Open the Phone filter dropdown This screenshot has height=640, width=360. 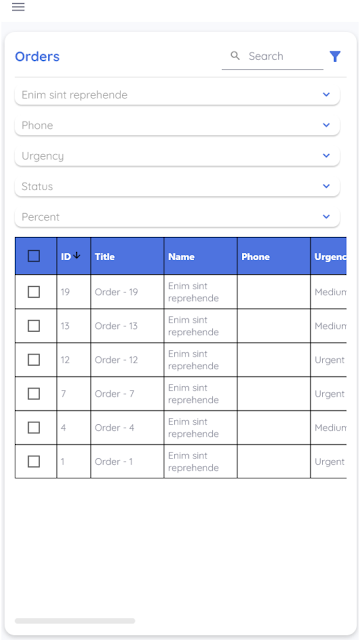177,125
